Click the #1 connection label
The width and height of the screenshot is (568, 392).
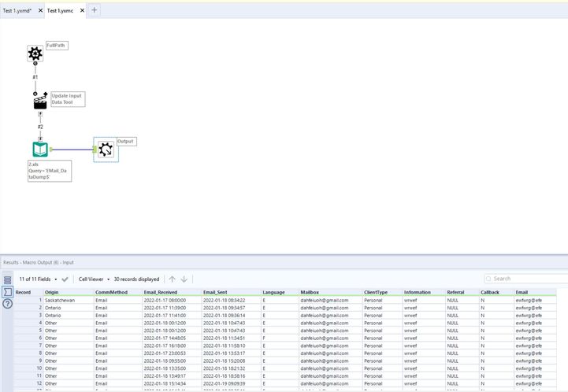[x=35, y=77]
